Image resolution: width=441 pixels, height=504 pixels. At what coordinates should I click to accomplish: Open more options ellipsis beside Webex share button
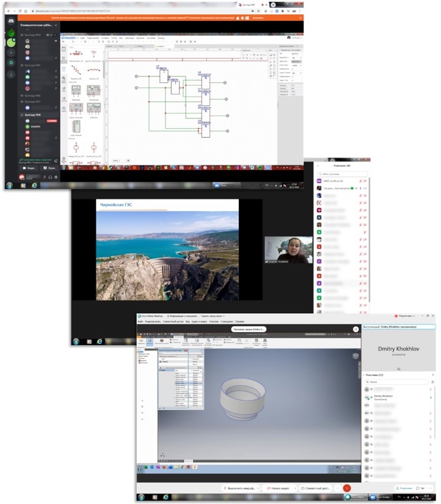338,488
